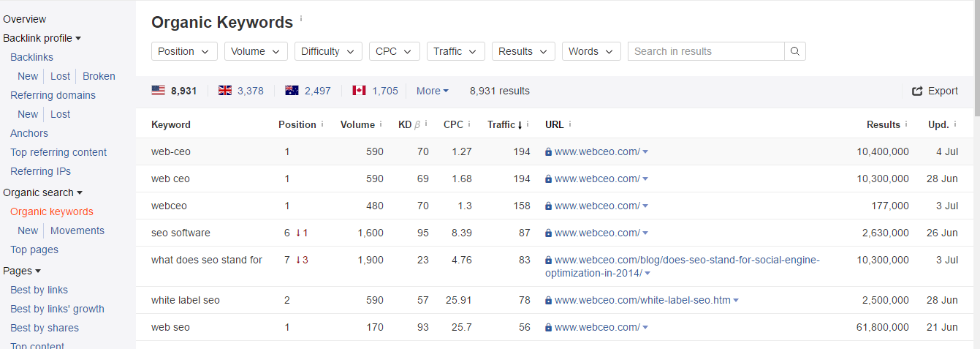The width and height of the screenshot is (980, 349).
Task: Select Organic keywords in the sidebar
Action: click(52, 211)
